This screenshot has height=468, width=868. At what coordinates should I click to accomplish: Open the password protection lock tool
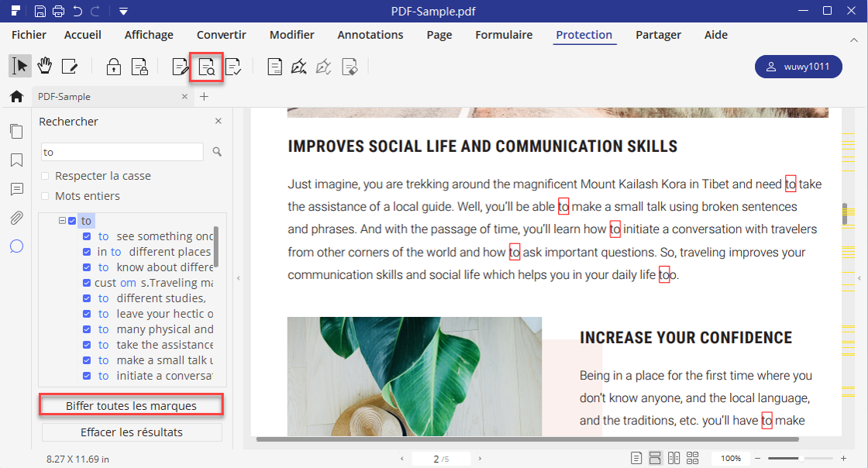coord(113,67)
